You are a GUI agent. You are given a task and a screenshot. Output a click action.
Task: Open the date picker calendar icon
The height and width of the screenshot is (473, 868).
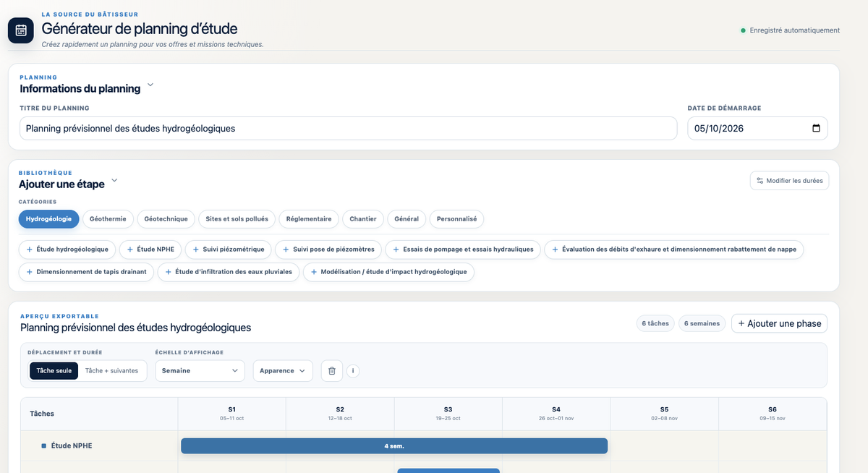pyautogui.click(x=816, y=128)
